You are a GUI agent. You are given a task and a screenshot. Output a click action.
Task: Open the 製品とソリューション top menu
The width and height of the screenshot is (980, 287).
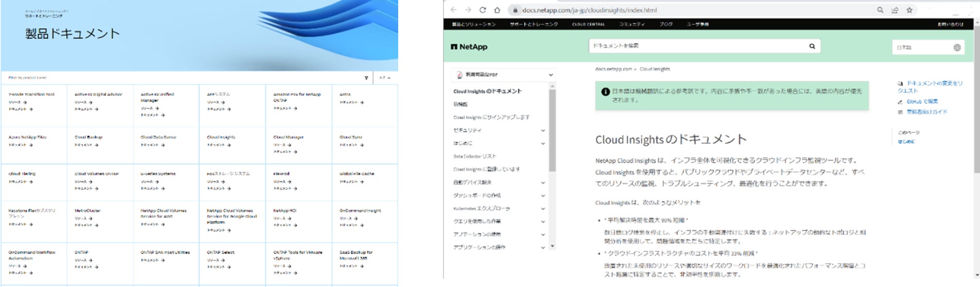click(x=473, y=24)
